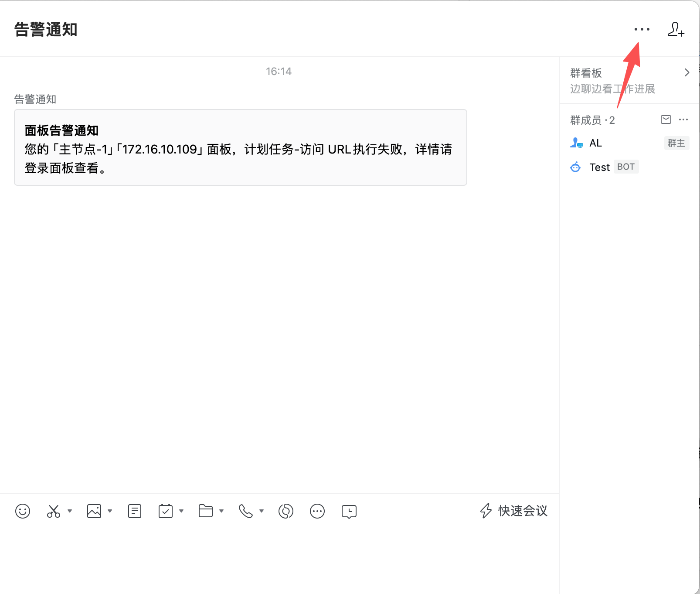Click the calendar checkmark schedule icon
Viewport: 700px width, 594px height.
pos(166,511)
